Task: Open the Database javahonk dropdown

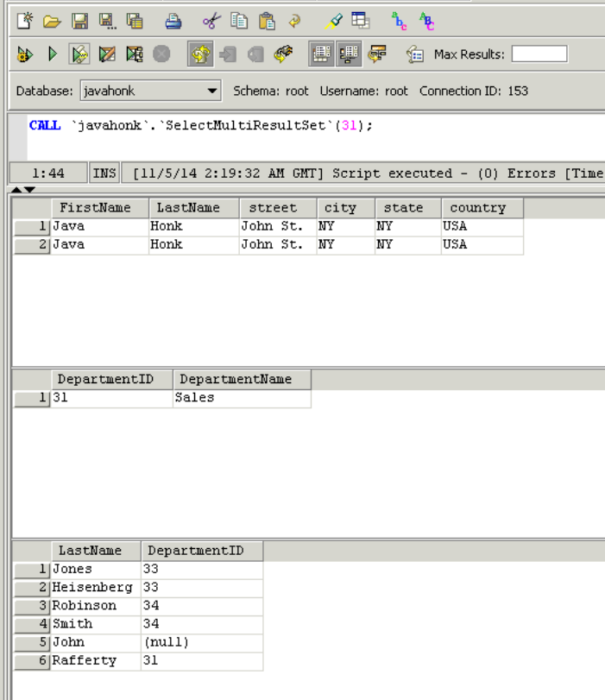Action: point(150,91)
